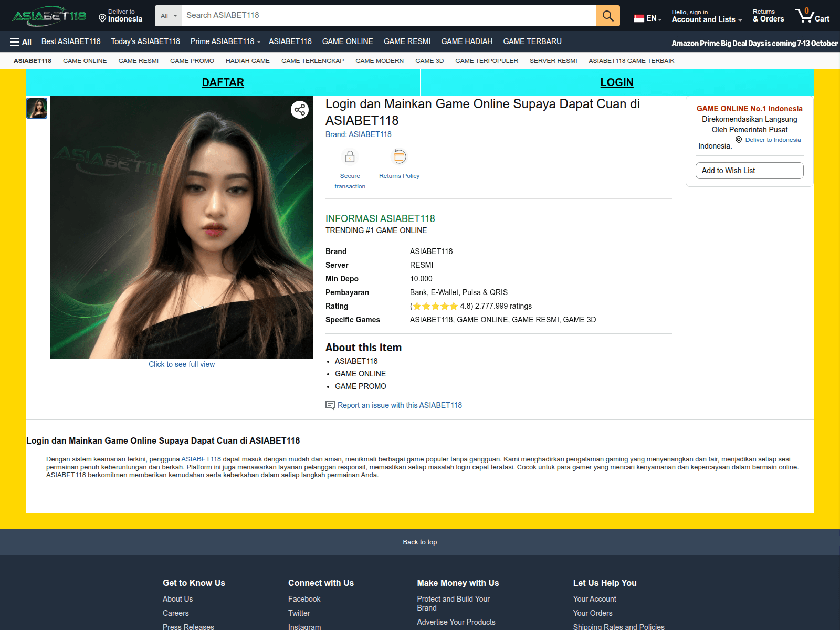
Task: Open GAME HADIAH nav item
Action: (467, 41)
